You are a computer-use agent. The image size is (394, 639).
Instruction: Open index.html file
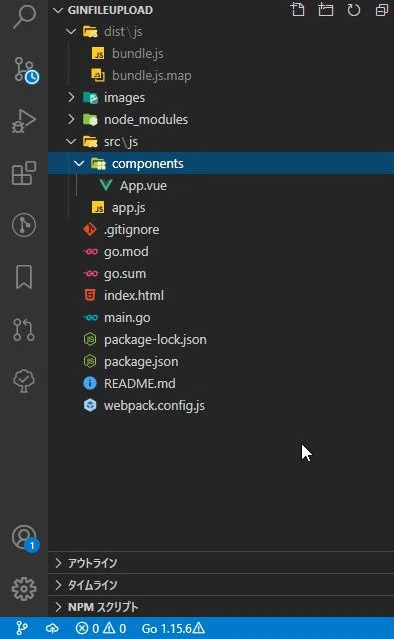pyautogui.click(x=221, y=295)
